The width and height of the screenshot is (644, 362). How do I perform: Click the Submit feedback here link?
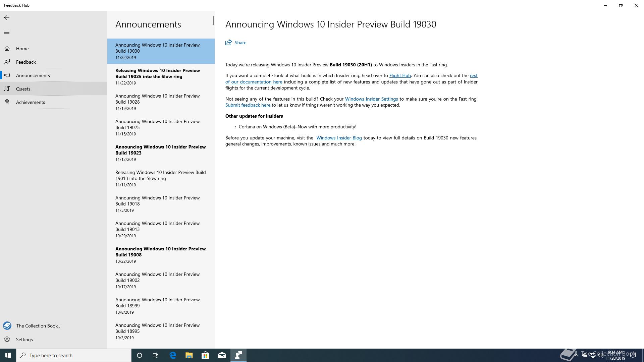tap(248, 105)
